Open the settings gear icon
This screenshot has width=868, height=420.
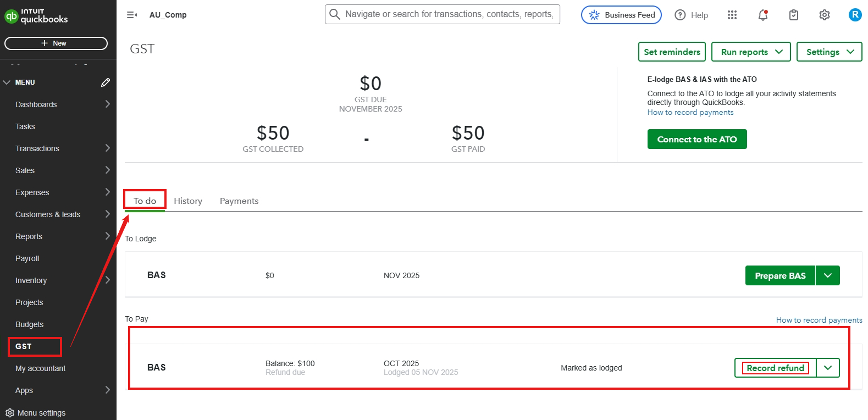(825, 15)
